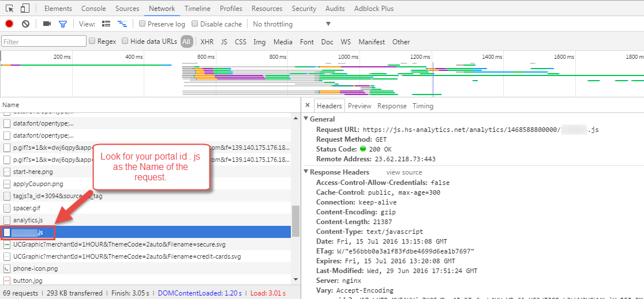
Task: Filter requests by Doc
Action: 327,42
